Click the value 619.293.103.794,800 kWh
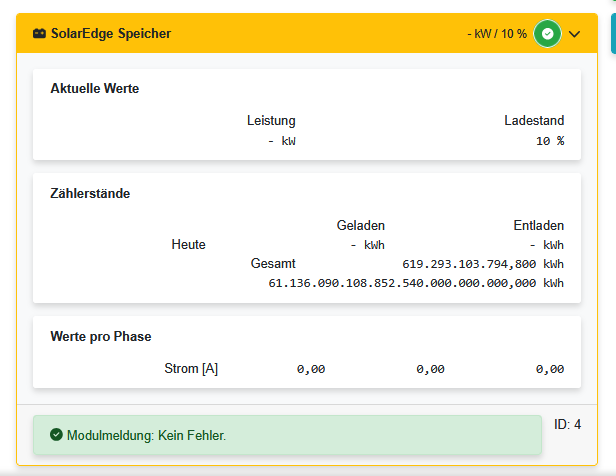616x476 pixels. [x=483, y=264]
